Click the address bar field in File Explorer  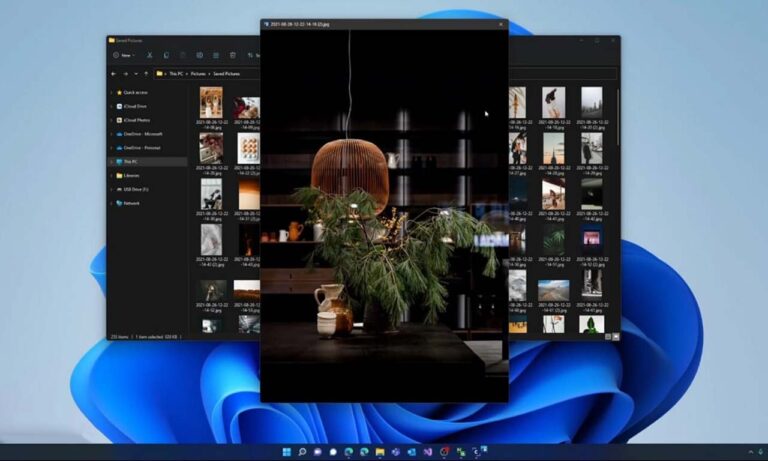point(384,74)
